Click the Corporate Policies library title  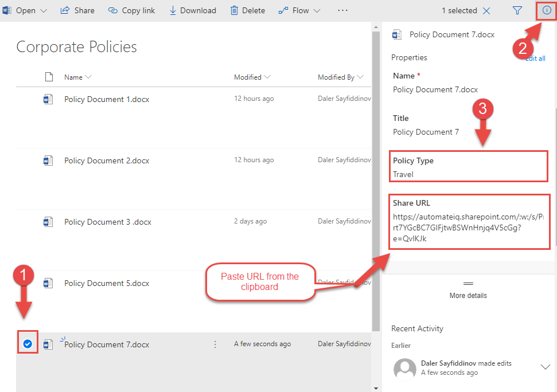pyautogui.click(x=76, y=47)
